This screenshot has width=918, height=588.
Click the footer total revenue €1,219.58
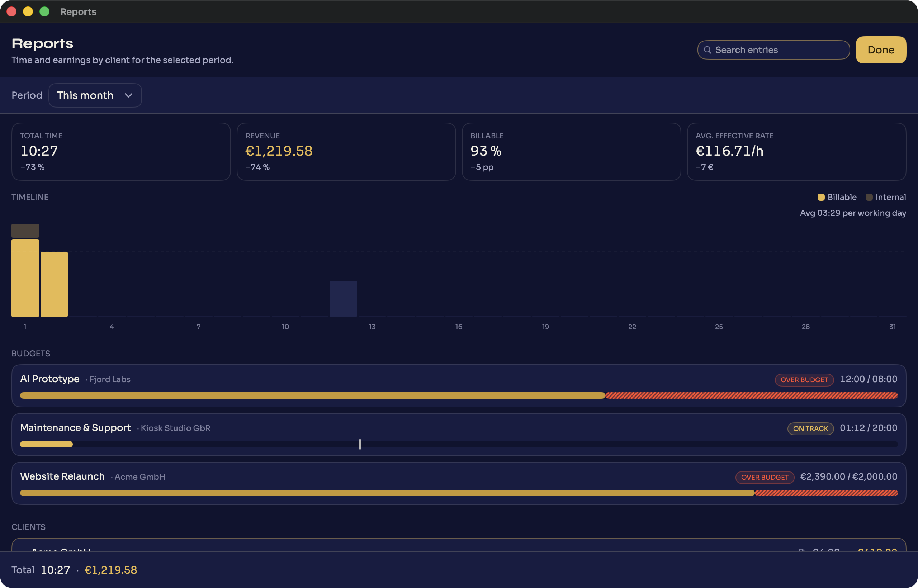[111, 570]
